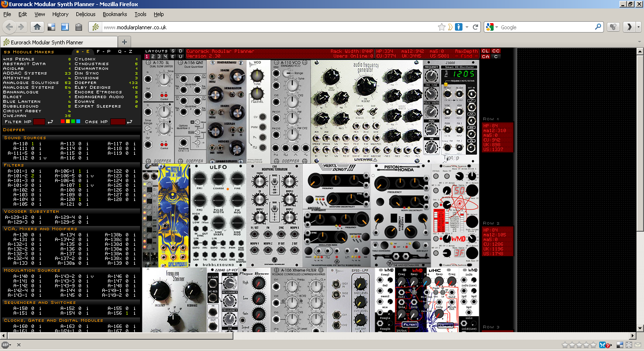Open the Bookmarks menu
Image resolution: width=644 pixels, height=351 pixels.
point(115,14)
